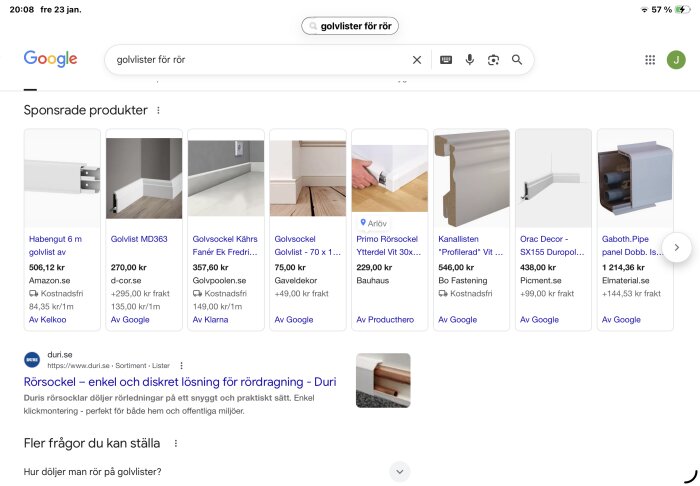This screenshot has height=486, width=700.
Task: Open three-dot menu beside Fler frågor heading
Action: [176, 443]
